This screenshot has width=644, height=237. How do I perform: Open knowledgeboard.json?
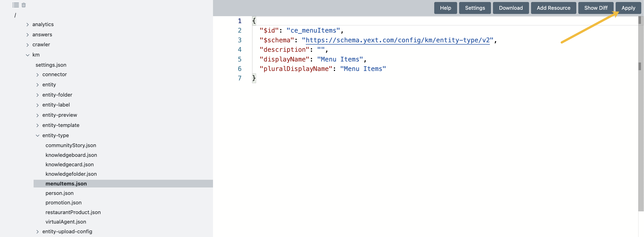pyautogui.click(x=71, y=155)
